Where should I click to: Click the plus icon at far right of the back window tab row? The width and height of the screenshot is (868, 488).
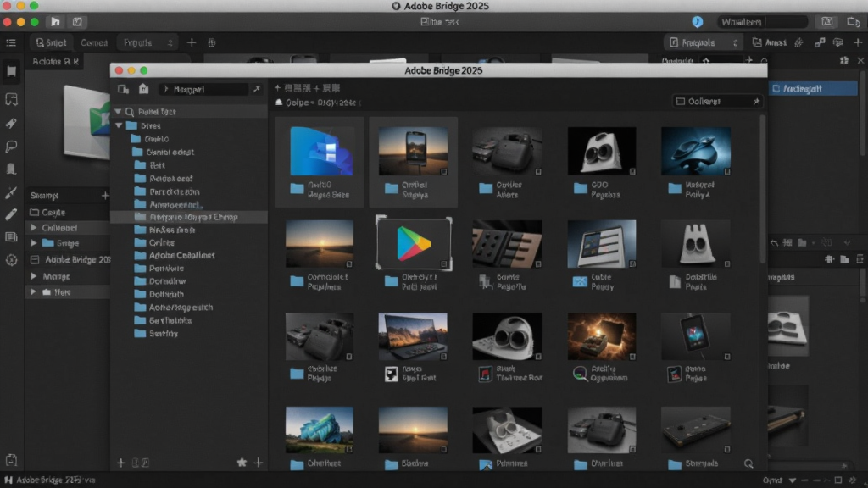coord(858,42)
